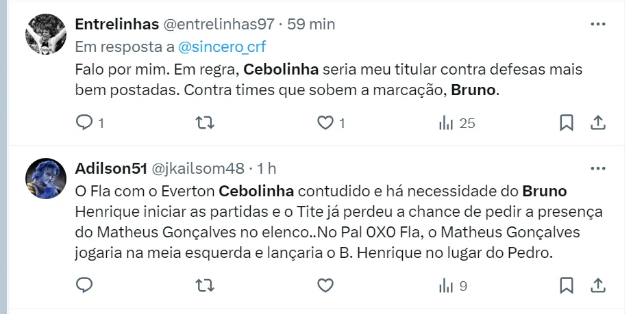Screen dimensions: 644x314
Task: Click the Entrelinhas profile avatar
Action: click(46, 34)
